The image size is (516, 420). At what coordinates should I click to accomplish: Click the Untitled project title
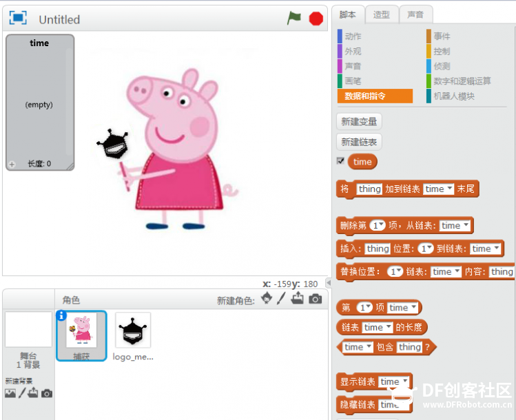tap(59, 20)
